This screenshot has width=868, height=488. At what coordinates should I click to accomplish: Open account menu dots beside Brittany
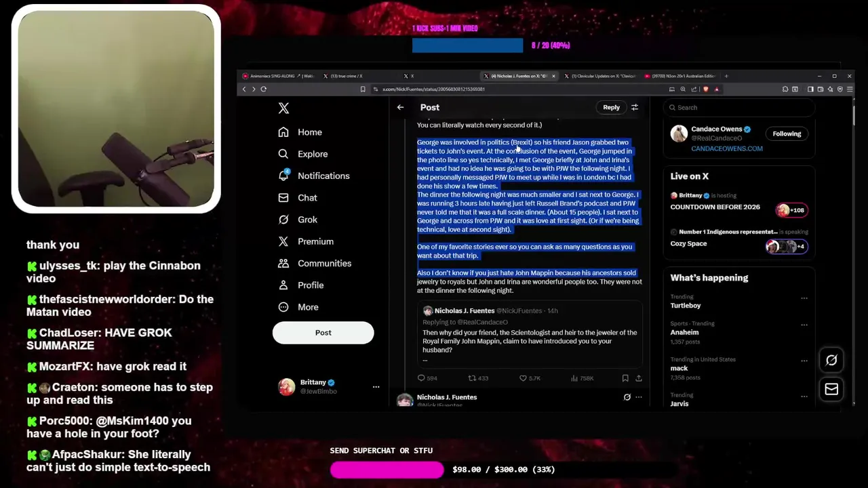(x=376, y=387)
